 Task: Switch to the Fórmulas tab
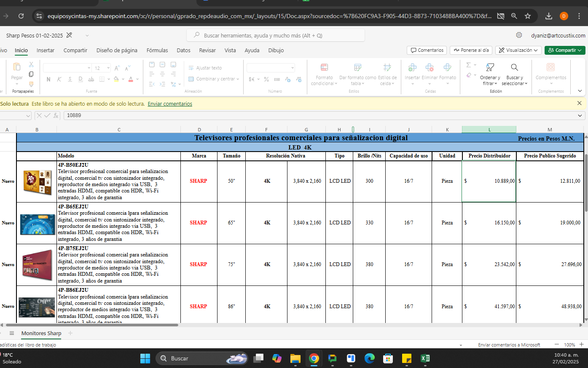(157, 50)
